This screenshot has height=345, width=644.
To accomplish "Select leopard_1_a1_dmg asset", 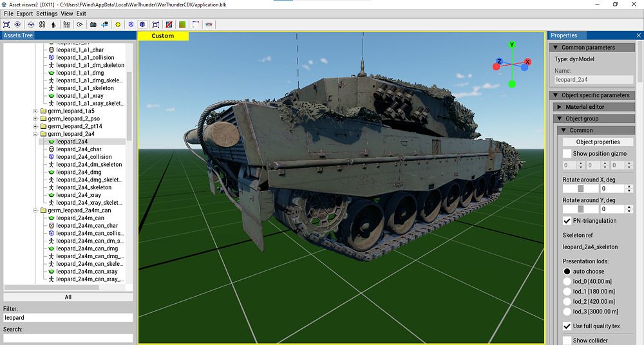I will click(x=80, y=73).
